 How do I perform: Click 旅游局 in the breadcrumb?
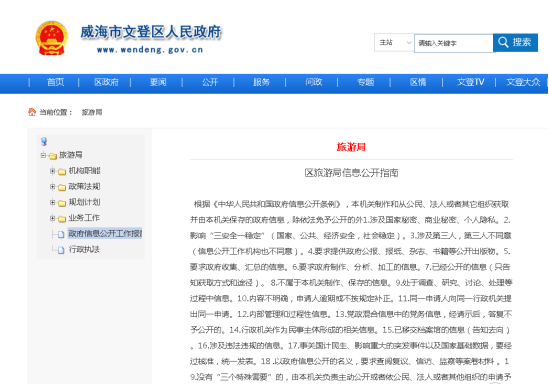(92, 112)
